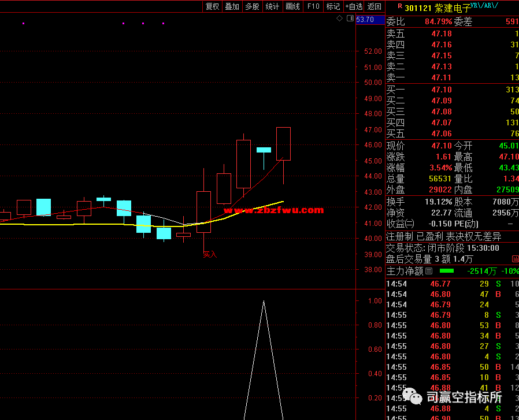The height and width of the screenshot is (420, 519).
Task: Click the 涨幅 3.54% value
Action: pyautogui.click(x=440, y=168)
